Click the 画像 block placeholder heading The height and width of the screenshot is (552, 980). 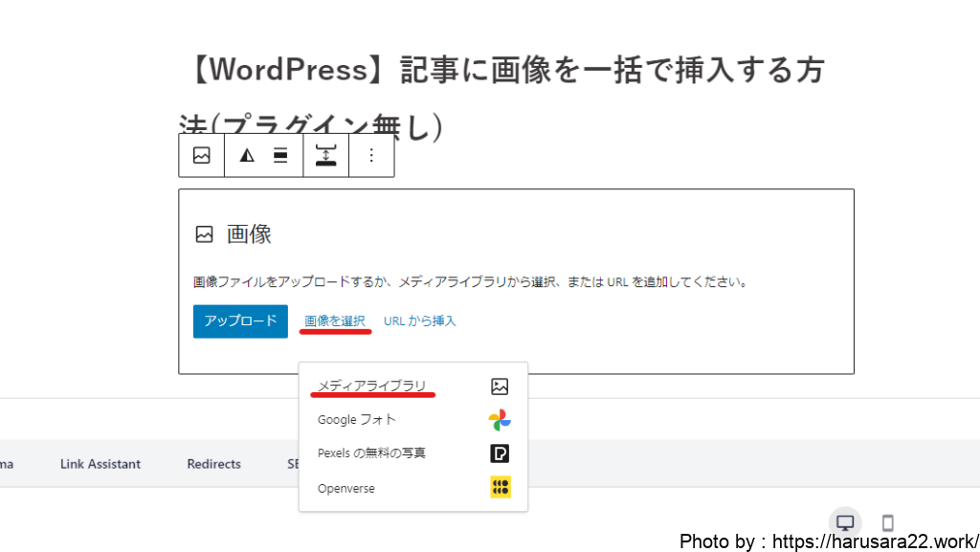(x=249, y=234)
